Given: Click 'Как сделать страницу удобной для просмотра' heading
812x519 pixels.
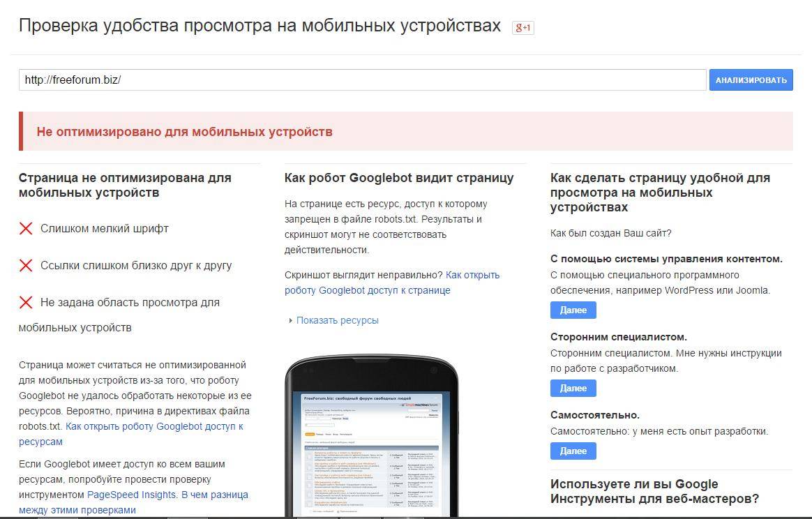Looking at the screenshot, I should coord(660,193).
